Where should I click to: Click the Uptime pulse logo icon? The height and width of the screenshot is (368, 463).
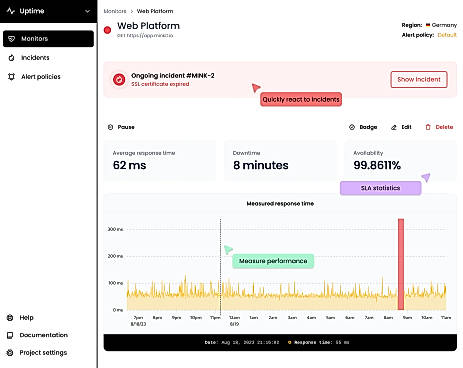11,11
